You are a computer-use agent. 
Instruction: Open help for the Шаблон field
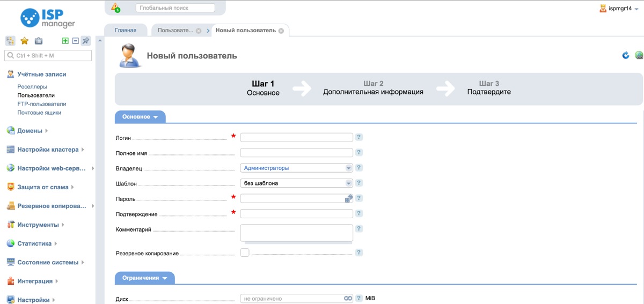(359, 183)
